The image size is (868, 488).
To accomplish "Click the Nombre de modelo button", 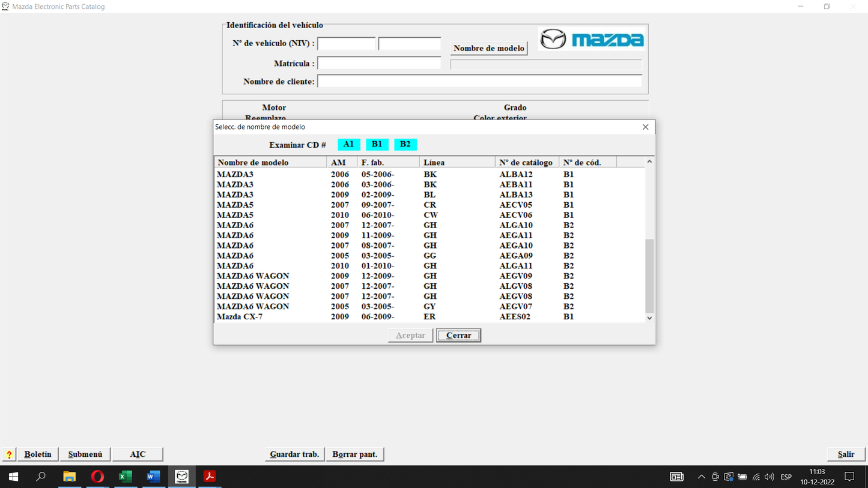I will 489,48.
